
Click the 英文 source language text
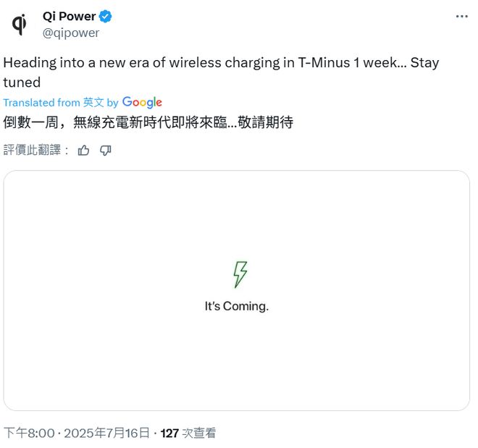(x=93, y=103)
